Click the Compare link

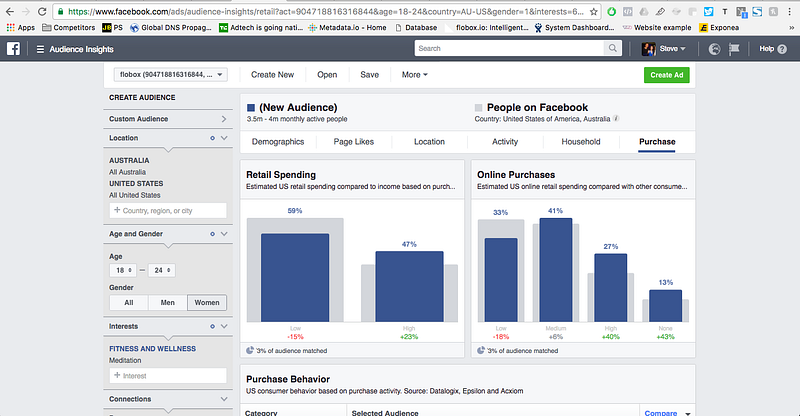(x=661, y=413)
